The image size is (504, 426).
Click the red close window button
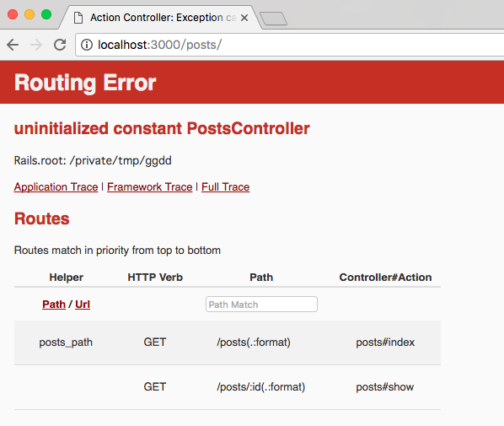(x=13, y=14)
